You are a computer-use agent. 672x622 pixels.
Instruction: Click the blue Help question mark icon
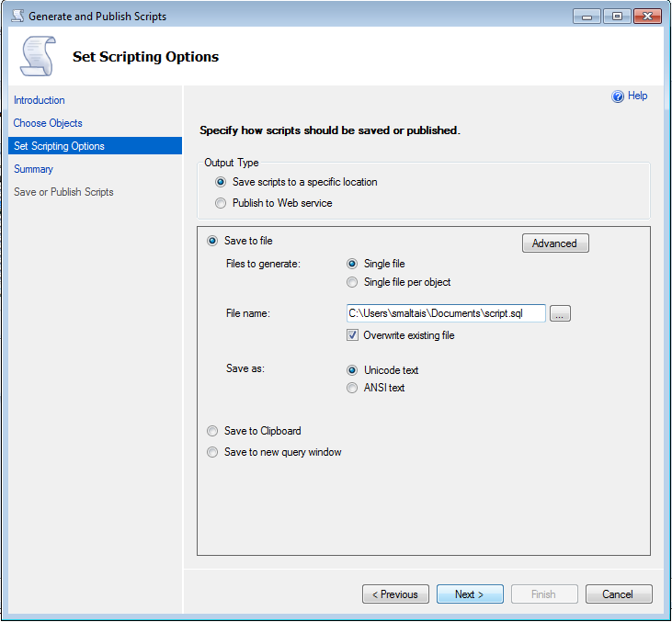618,96
